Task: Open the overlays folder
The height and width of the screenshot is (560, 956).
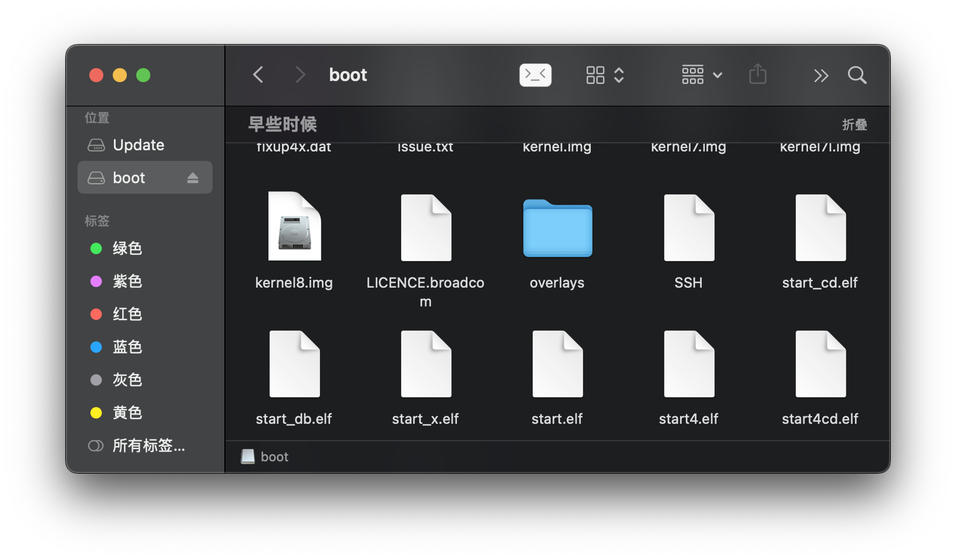Action: pyautogui.click(x=557, y=229)
